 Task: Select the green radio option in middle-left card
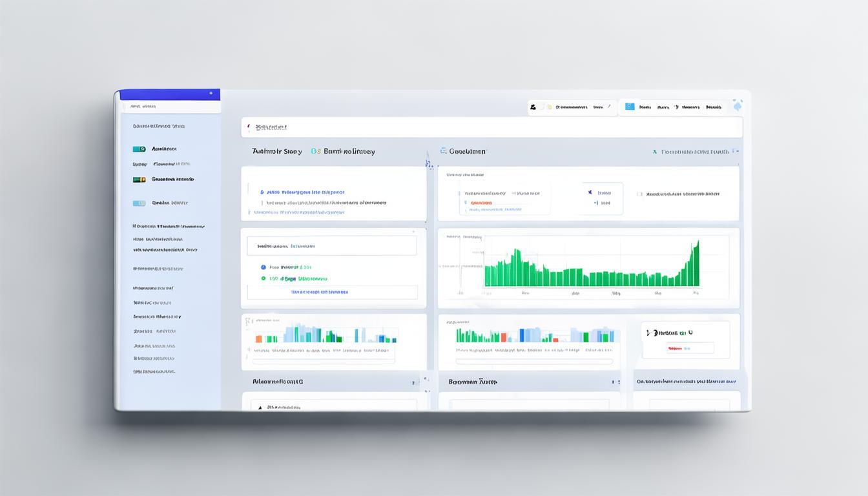click(263, 279)
